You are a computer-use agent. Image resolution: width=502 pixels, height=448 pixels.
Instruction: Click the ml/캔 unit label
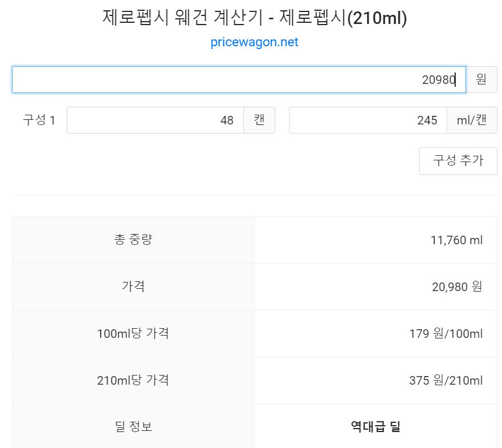472,120
